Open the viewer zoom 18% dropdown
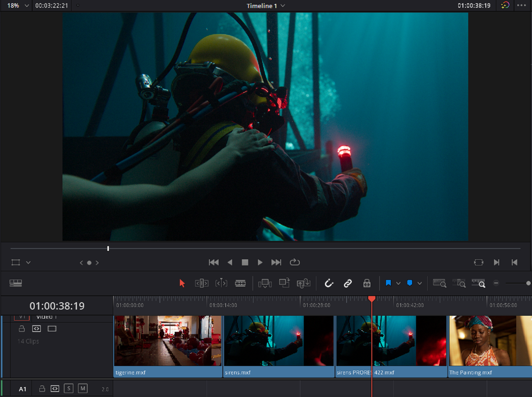 pos(18,5)
